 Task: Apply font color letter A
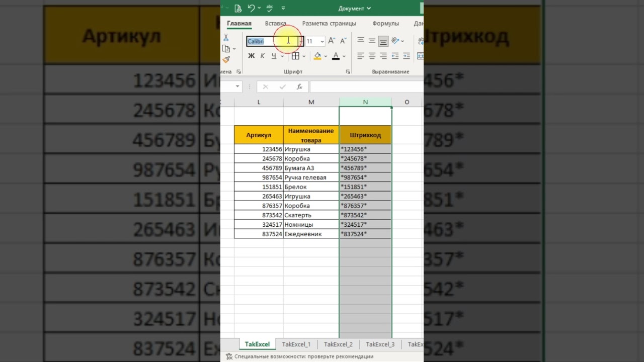tap(336, 56)
